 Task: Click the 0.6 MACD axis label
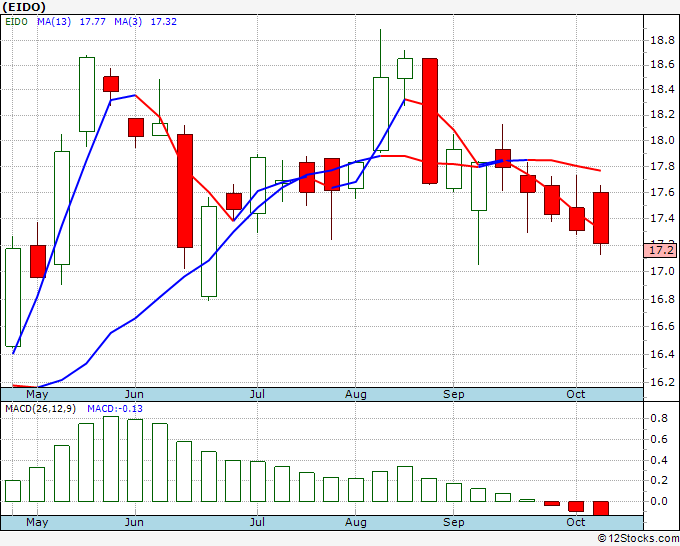(659, 439)
